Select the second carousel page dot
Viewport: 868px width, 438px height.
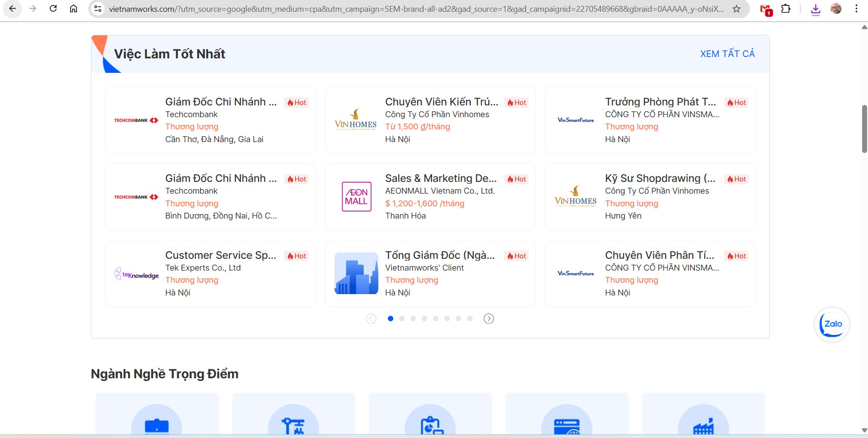coord(402,319)
